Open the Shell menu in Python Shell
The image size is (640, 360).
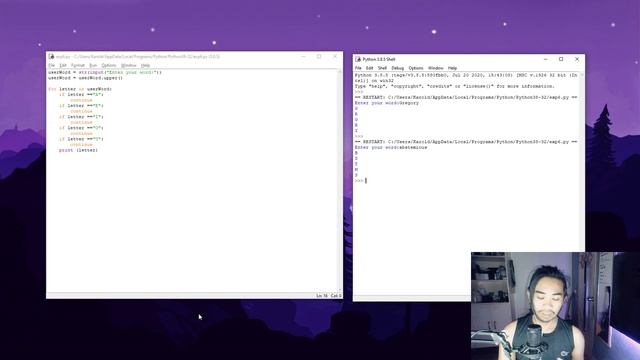point(382,68)
